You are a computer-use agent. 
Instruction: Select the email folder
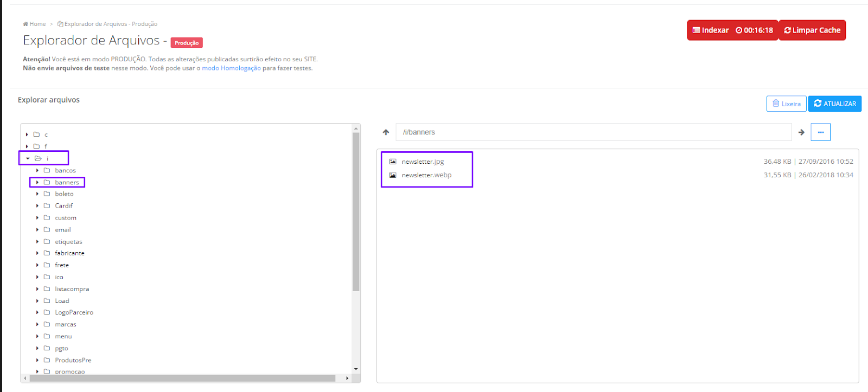[x=63, y=229]
